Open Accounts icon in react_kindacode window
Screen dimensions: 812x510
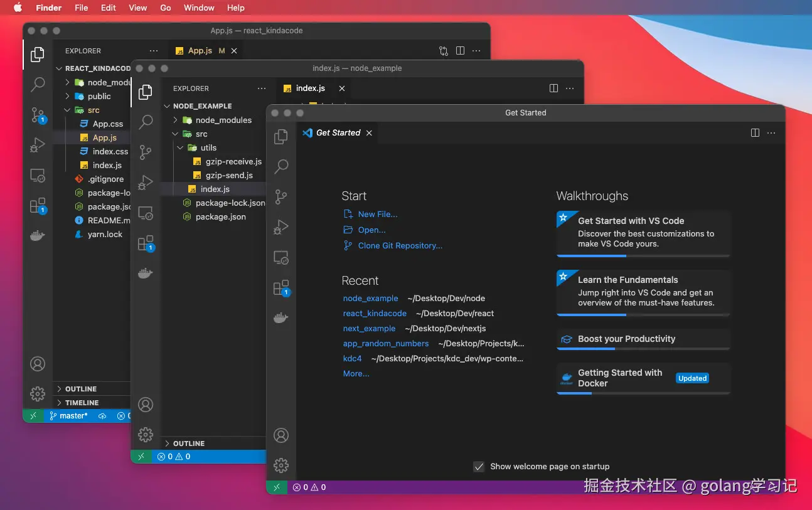(38, 363)
